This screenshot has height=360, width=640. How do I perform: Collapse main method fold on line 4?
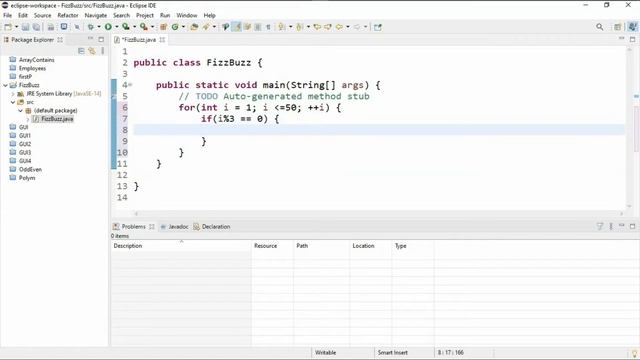point(130,85)
